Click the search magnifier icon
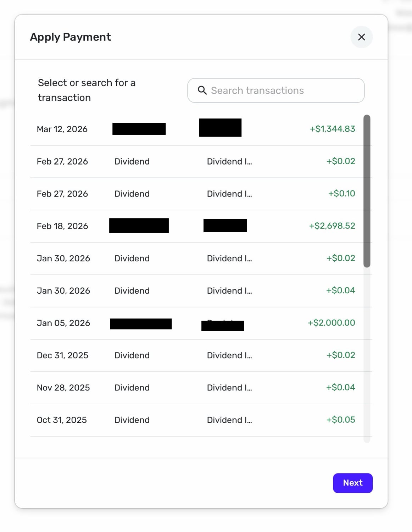This screenshot has width=412, height=532. point(202,90)
